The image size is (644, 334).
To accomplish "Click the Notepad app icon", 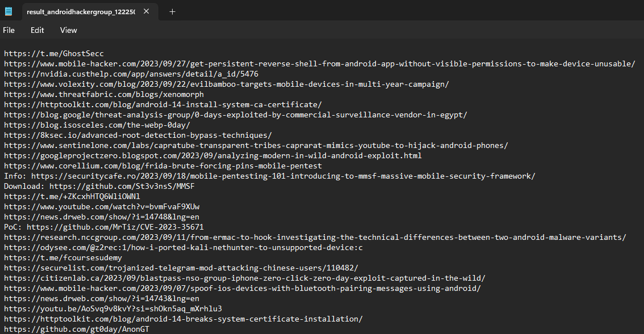I will pos(8,11).
